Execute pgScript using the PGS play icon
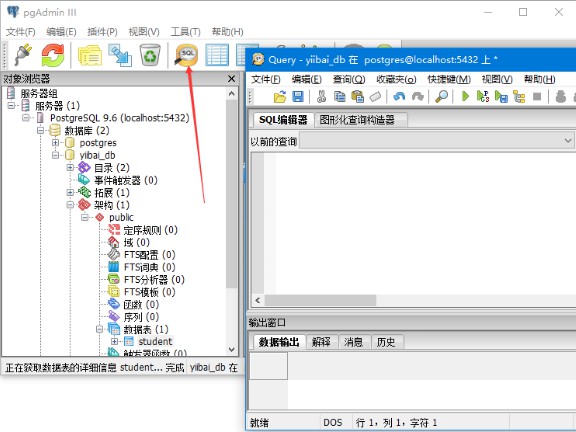This screenshot has height=432, width=576. tap(483, 97)
